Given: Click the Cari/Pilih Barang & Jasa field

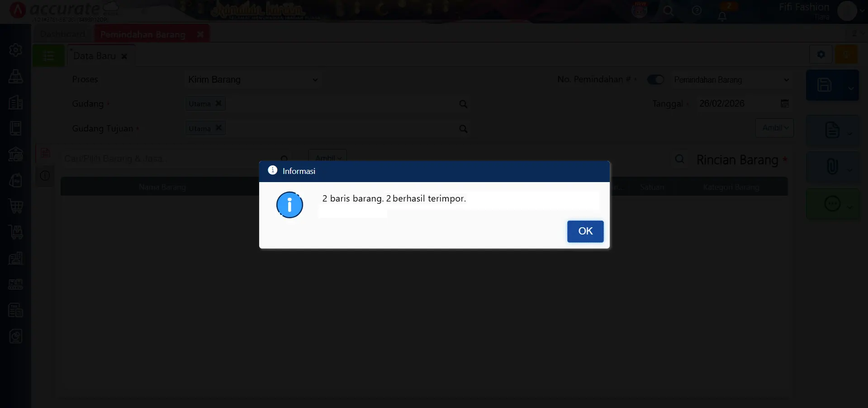Looking at the screenshot, I should click(167, 159).
